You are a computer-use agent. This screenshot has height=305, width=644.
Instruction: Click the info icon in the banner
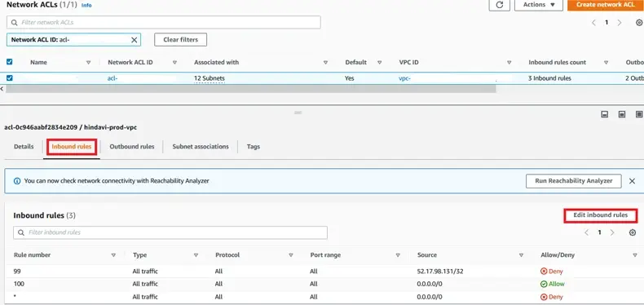point(17,181)
